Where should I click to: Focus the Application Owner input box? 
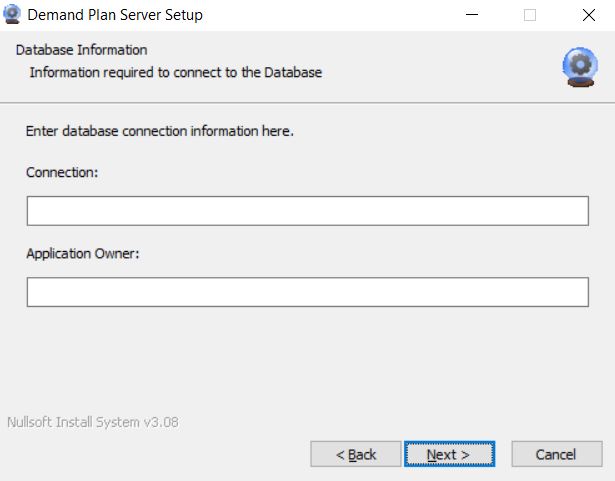307,292
